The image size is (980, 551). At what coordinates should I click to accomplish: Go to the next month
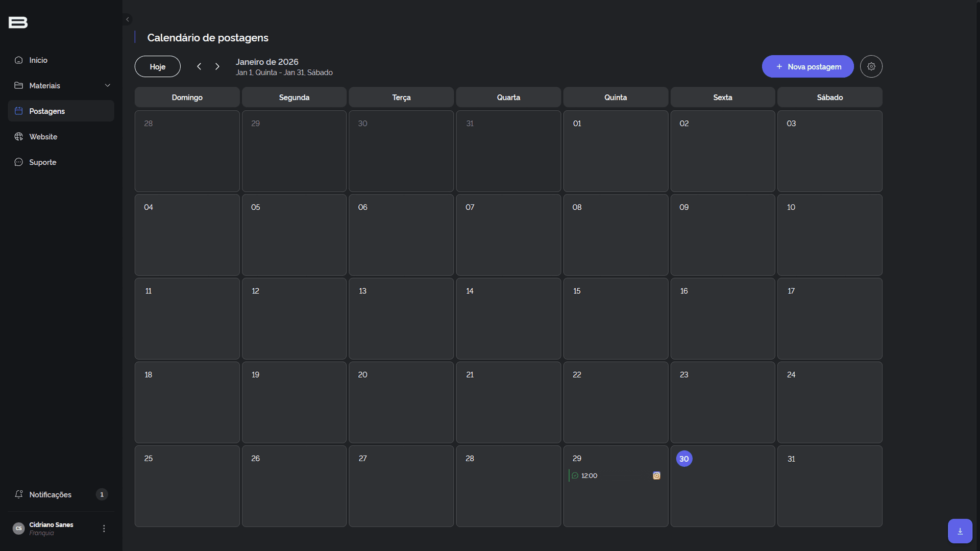(217, 66)
